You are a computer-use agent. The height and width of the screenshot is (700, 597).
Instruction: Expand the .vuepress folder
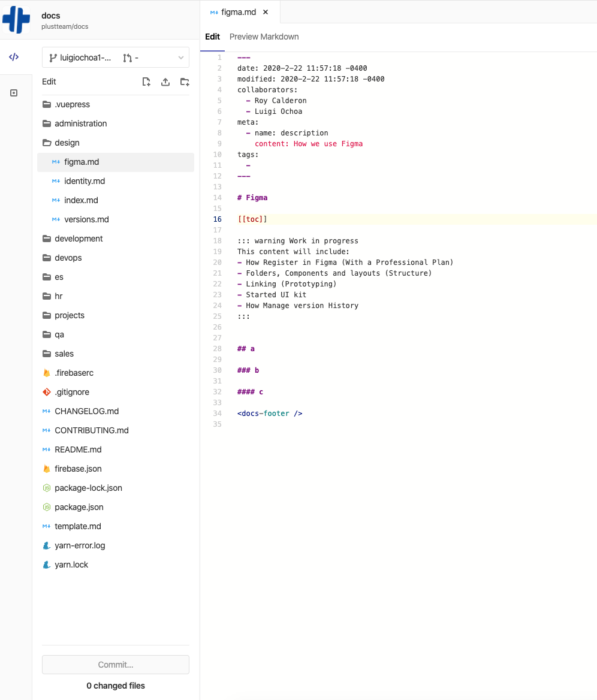point(72,104)
